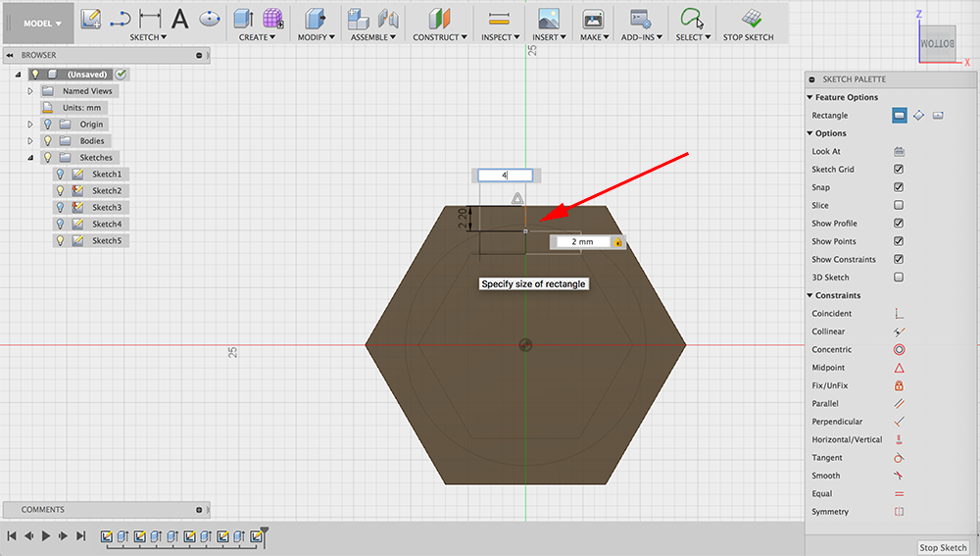Click the Extrude tool icon

[x=243, y=19]
